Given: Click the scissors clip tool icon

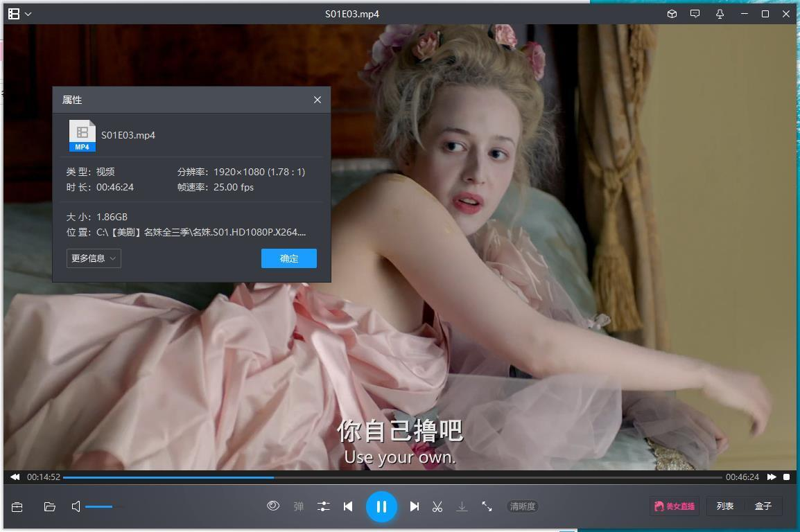Looking at the screenshot, I should click(437, 506).
